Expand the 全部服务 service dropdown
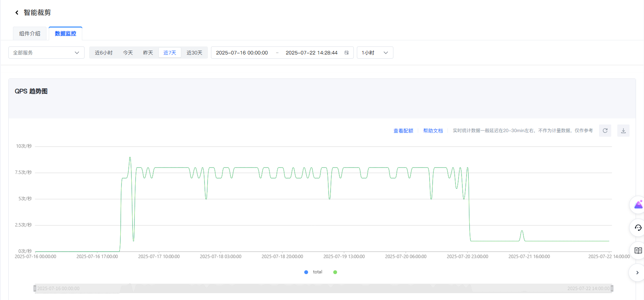 (46, 53)
